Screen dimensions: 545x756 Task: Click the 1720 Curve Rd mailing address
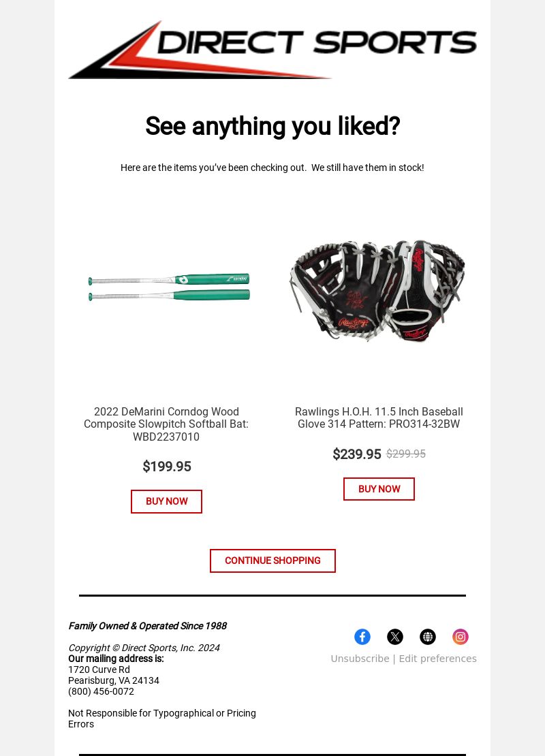click(99, 670)
